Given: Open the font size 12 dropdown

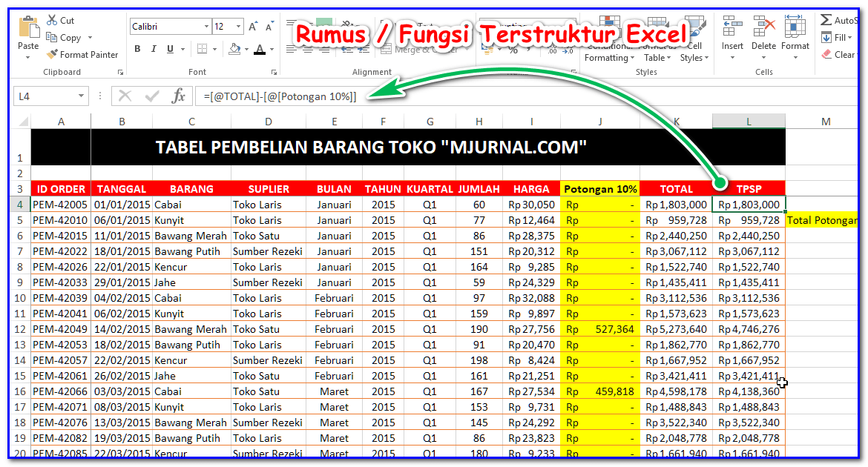Looking at the screenshot, I should (x=239, y=26).
